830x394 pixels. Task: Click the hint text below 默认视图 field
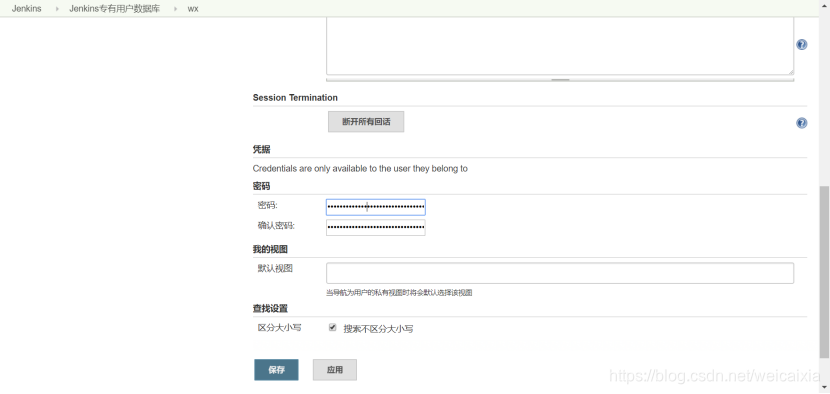[x=399, y=292]
